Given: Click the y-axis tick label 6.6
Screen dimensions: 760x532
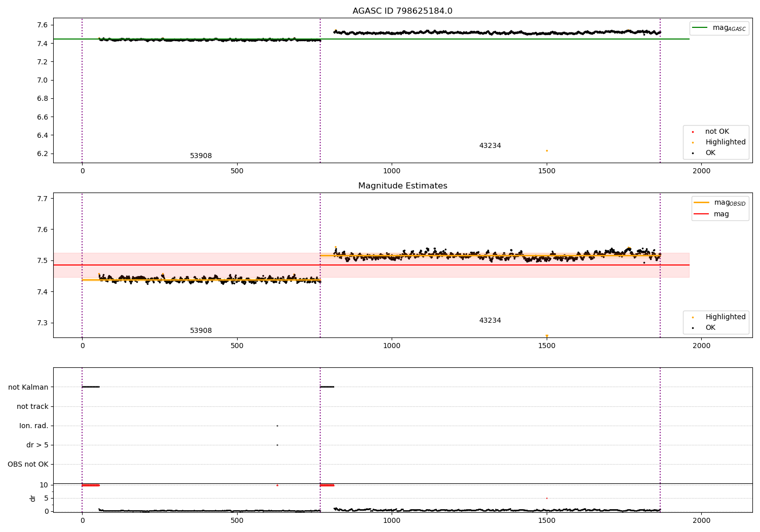Looking at the screenshot, I should (x=43, y=117).
